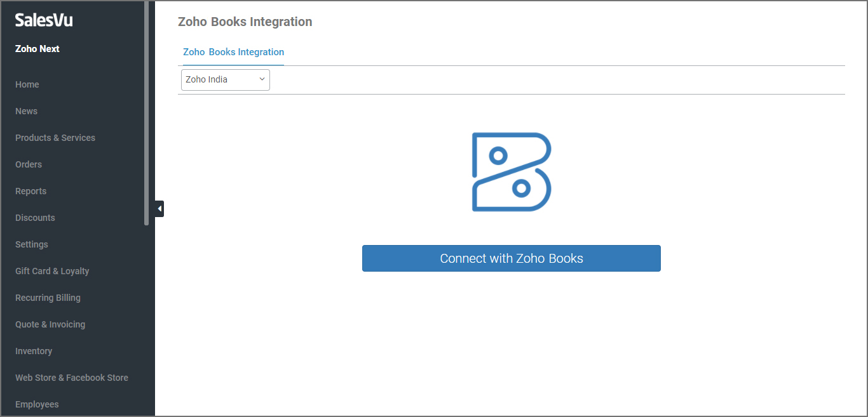
Task: Click the sidebar vertical scrollbar
Action: (x=147, y=114)
